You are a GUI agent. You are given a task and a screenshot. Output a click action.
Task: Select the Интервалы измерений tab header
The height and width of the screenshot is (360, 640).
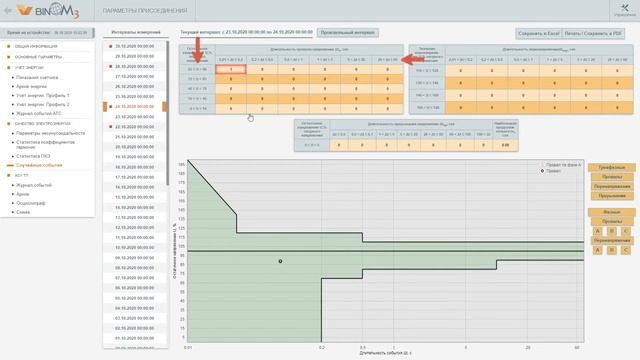pyautogui.click(x=136, y=32)
